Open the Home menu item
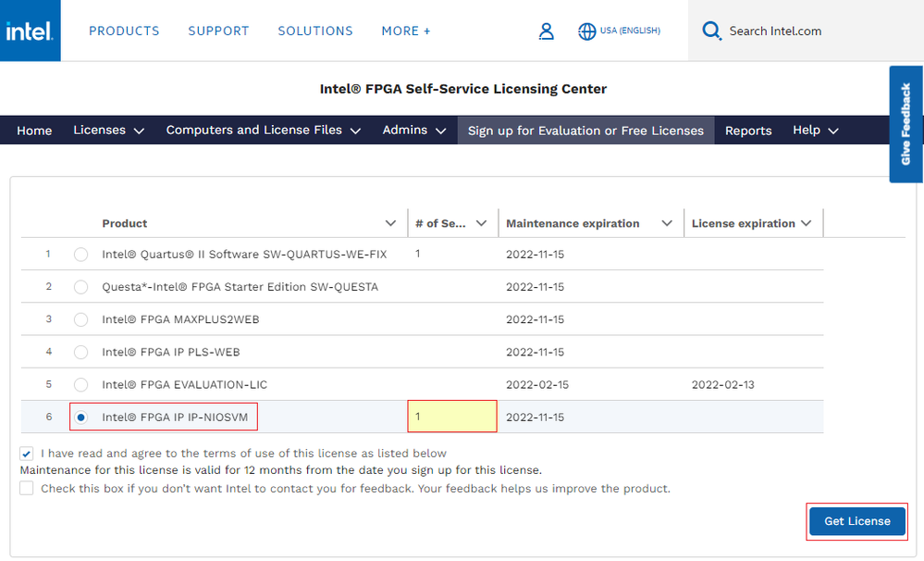The height and width of the screenshot is (561, 924). tap(34, 131)
